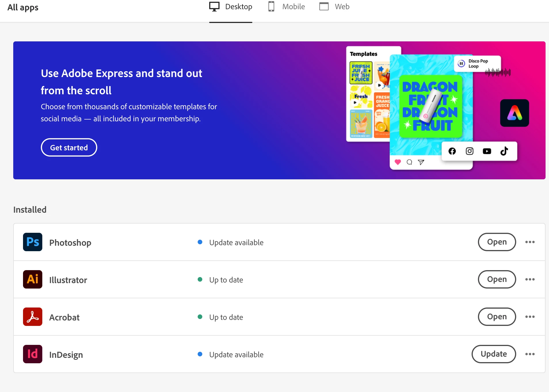Click the Illustrator app name
Image resolution: width=549 pixels, height=392 pixels.
click(68, 280)
